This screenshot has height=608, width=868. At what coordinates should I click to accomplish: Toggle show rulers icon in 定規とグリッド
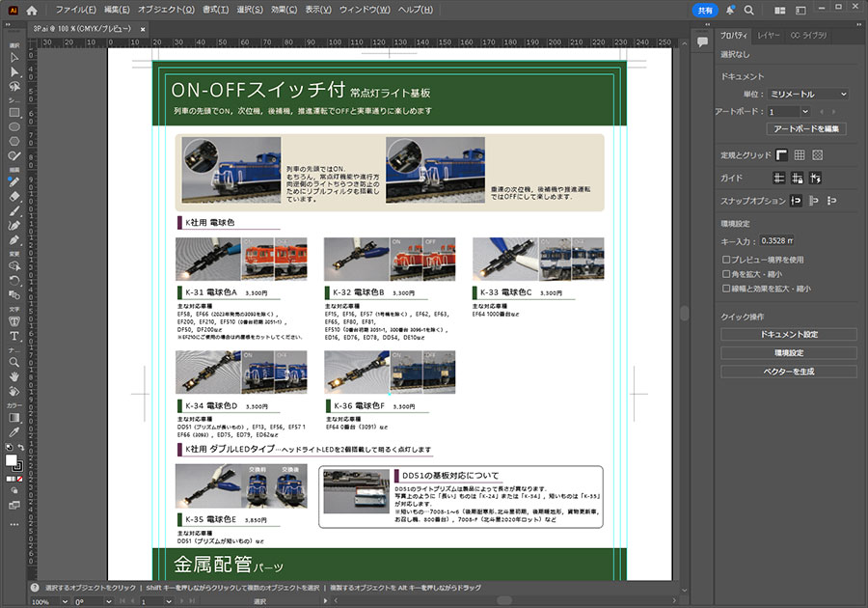(781, 155)
